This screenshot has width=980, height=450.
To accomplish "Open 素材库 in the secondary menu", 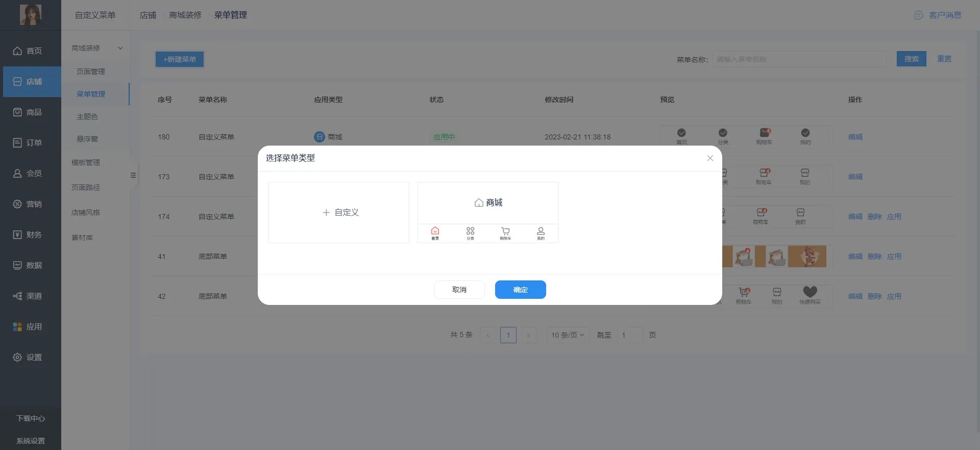I will [x=82, y=238].
